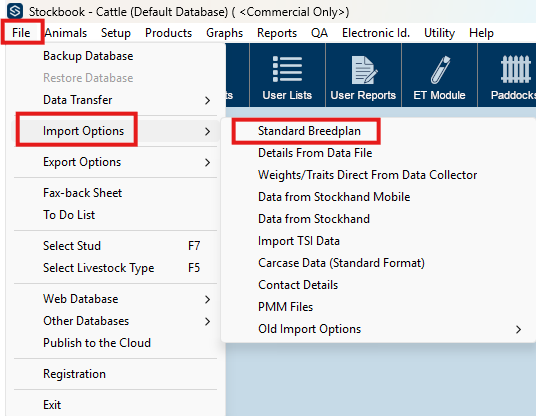Open the Animals menu

(x=66, y=33)
